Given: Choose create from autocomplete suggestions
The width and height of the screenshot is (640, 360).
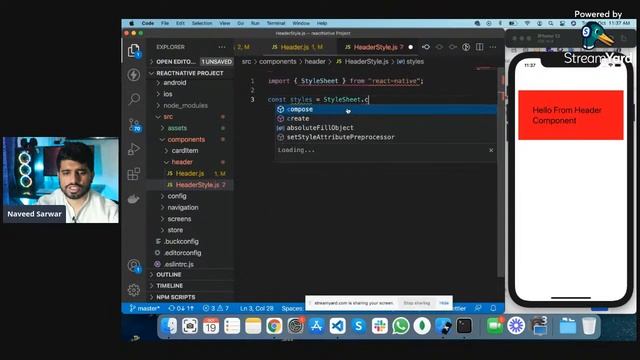Looking at the screenshot, I should [x=386, y=119].
